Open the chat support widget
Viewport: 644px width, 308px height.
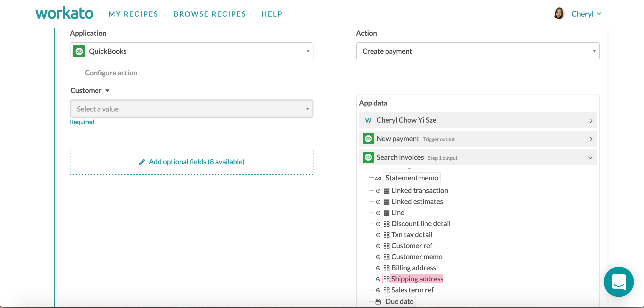click(x=619, y=282)
